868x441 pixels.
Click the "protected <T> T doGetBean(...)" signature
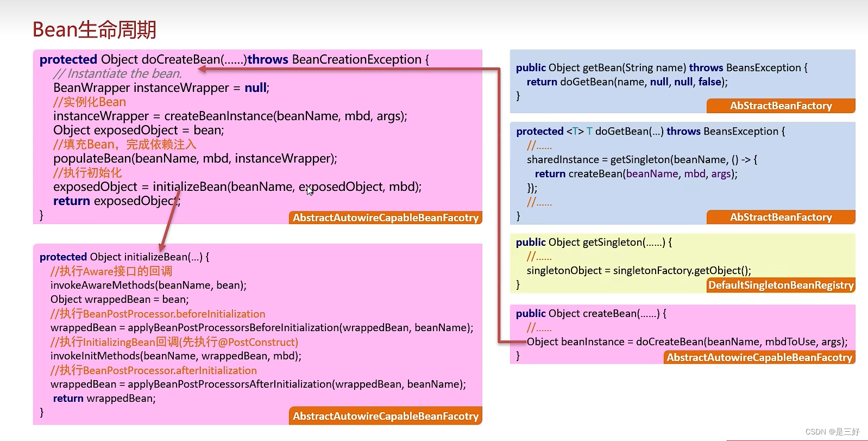tap(651, 131)
